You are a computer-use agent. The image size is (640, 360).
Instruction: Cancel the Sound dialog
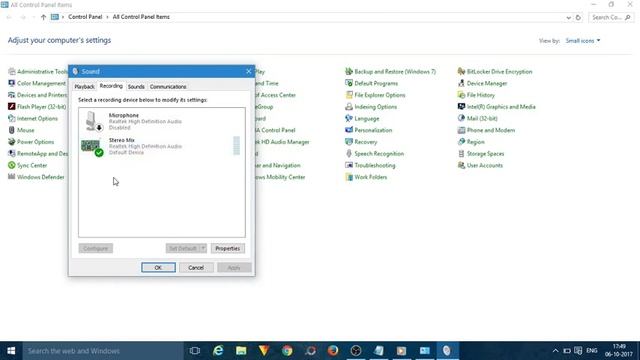196,267
